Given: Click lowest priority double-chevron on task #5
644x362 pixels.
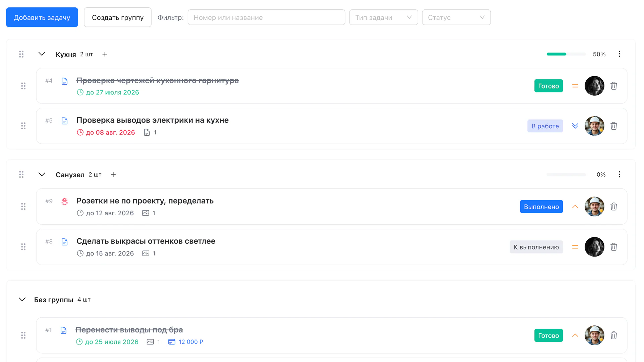Looking at the screenshot, I should pyautogui.click(x=575, y=126).
